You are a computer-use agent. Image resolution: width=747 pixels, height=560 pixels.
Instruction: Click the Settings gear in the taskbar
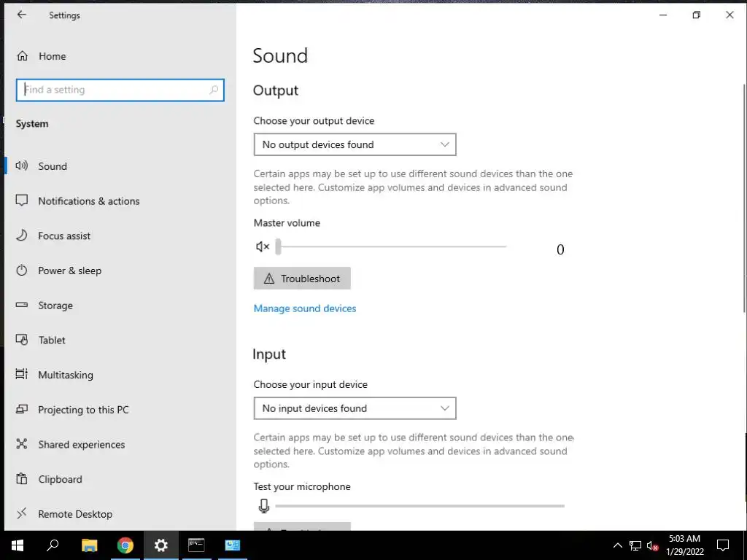pos(161,545)
